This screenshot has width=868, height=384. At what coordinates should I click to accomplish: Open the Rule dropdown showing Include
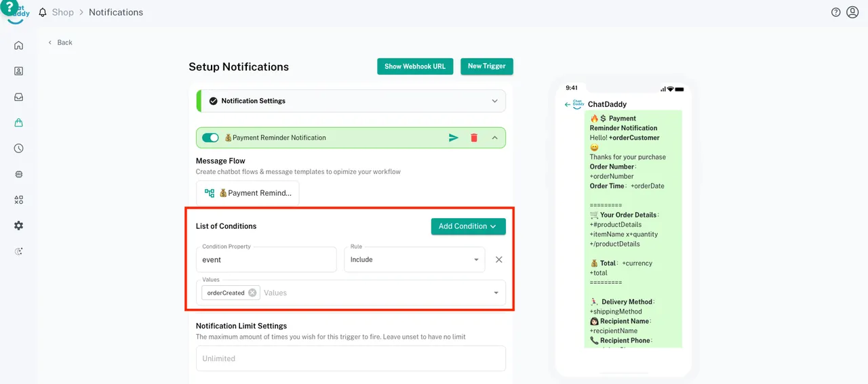[414, 259]
